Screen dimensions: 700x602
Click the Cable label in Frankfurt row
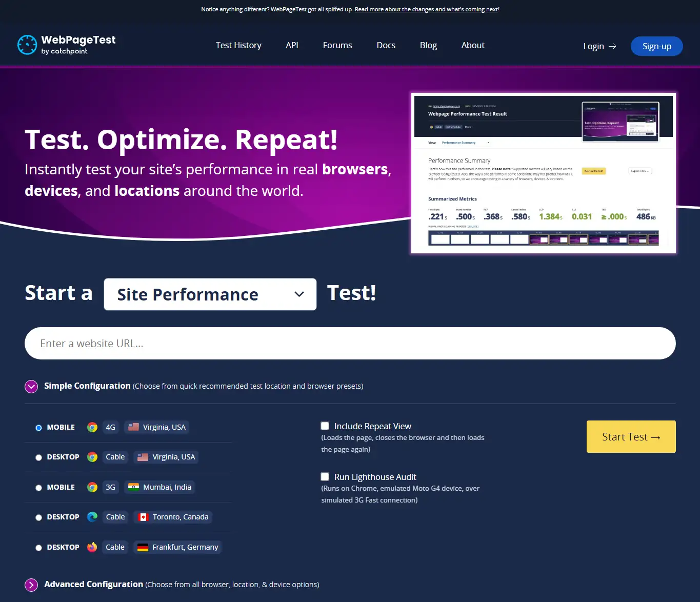(x=115, y=547)
